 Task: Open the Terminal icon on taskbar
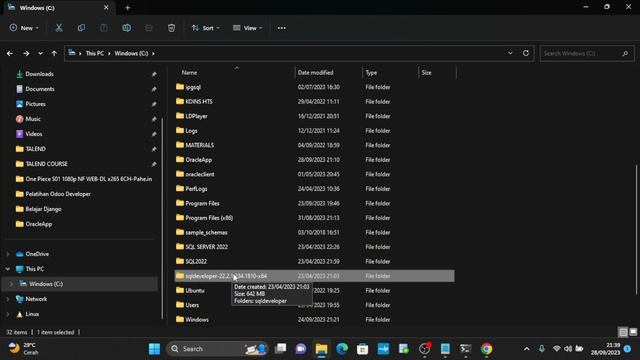pyautogui.click(x=465, y=349)
